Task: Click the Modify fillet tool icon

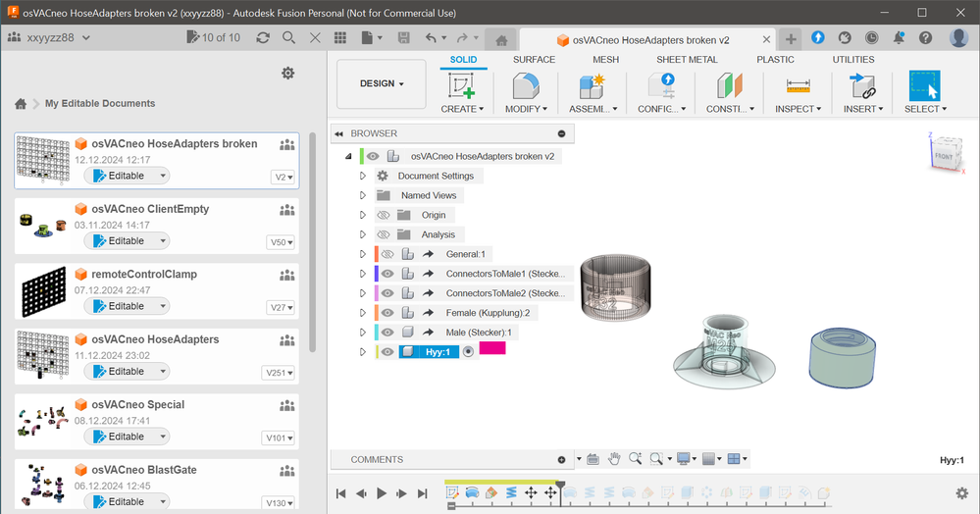Action: pyautogui.click(x=526, y=85)
